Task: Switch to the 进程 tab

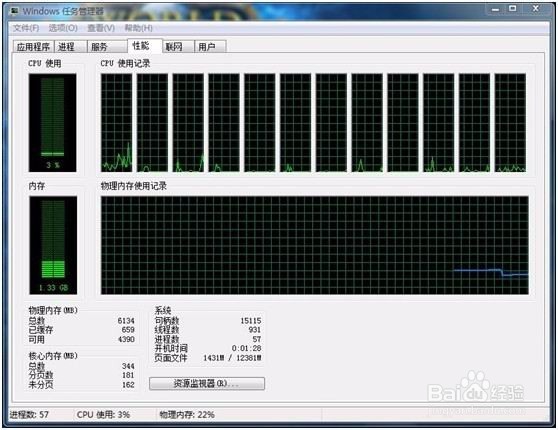Action: [x=70, y=47]
